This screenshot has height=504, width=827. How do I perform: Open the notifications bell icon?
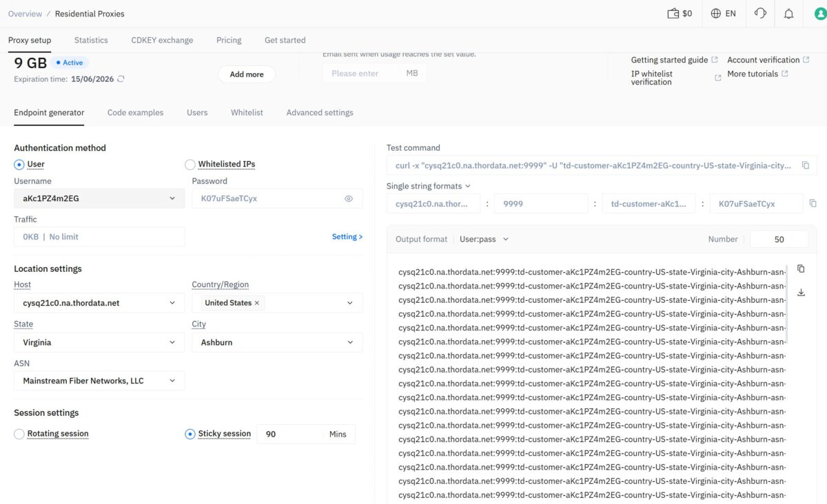[x=789, y=14]
